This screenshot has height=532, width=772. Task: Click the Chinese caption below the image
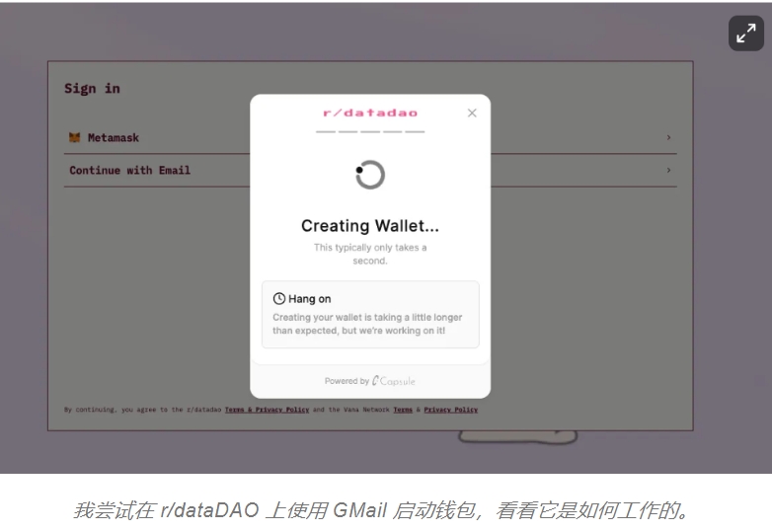click(382, 510)
